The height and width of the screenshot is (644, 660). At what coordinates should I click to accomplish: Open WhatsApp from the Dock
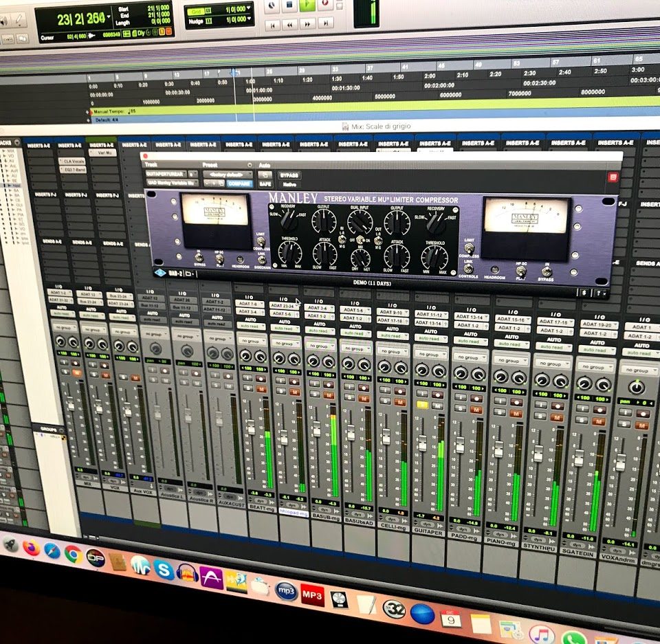[x=573, y=638]
